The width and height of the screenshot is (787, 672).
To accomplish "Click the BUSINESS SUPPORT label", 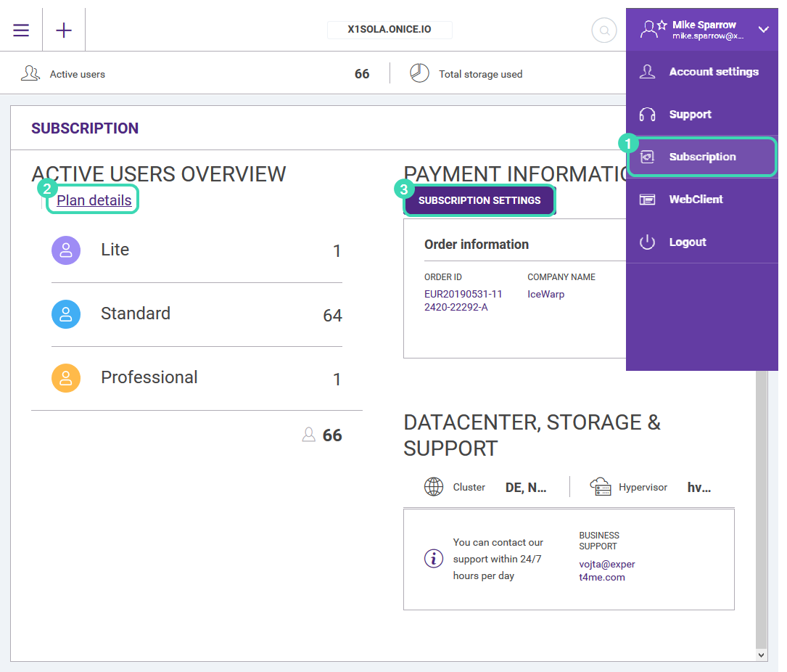I will 599,541.
